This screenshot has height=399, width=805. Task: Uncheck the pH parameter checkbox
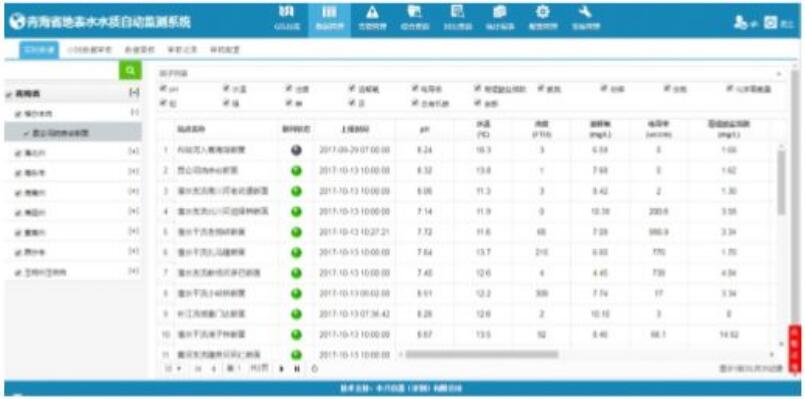pyautogui.click(x=164, y=89)
